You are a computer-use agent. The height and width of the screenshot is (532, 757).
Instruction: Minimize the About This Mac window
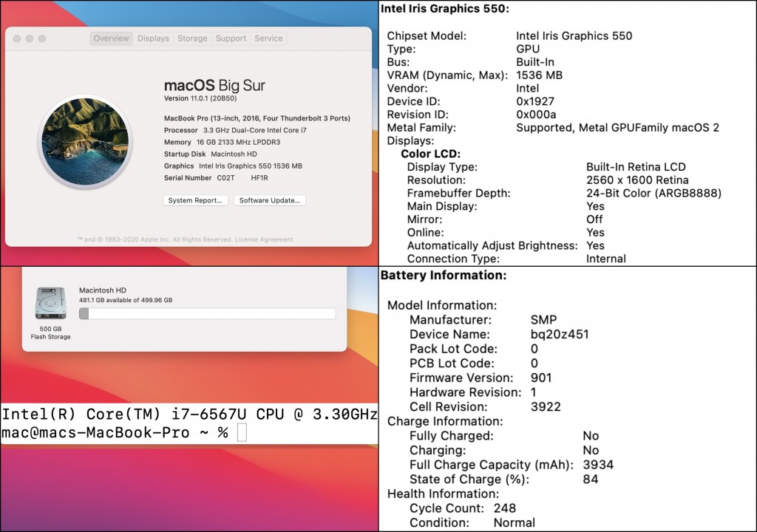click(x=30, y=38)
